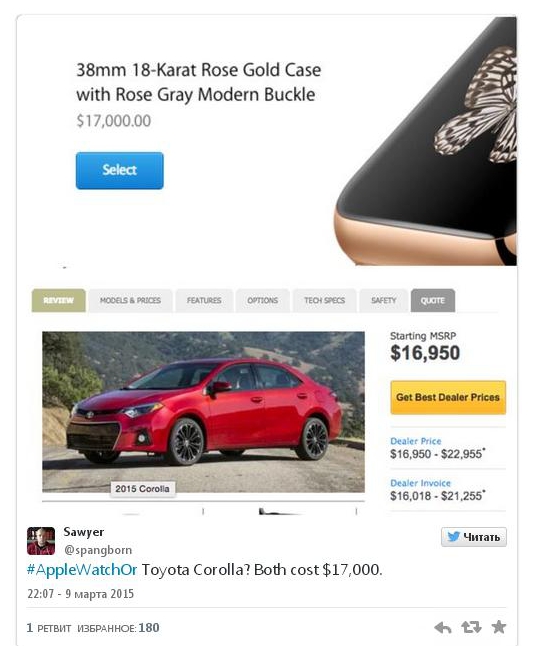Click the blue Select button
This screenshot has height=646, width=544.
point(120,171)
